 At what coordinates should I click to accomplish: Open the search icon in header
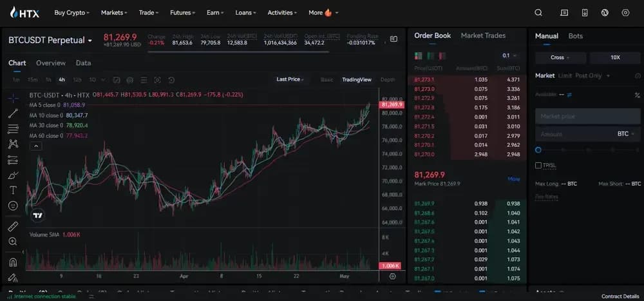538,13
